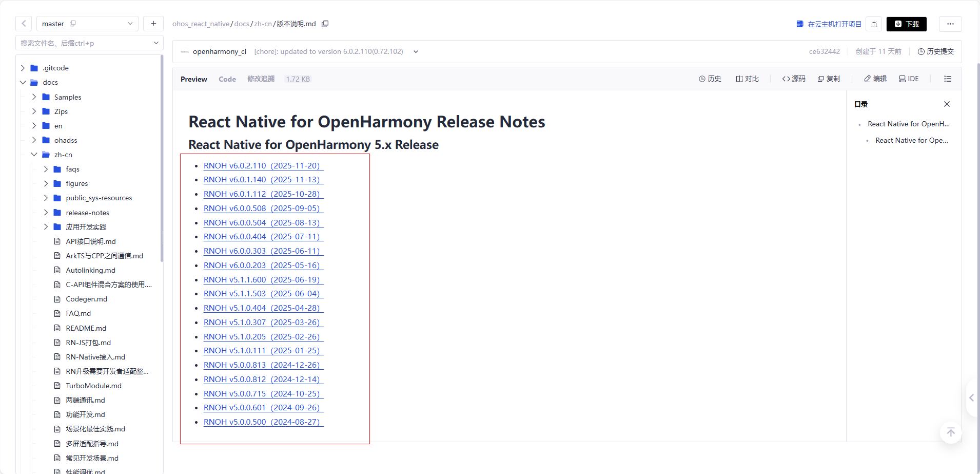The image size is (980, 474).
Task: Open FAQ.md file
Action: click(x=78, y=313)
